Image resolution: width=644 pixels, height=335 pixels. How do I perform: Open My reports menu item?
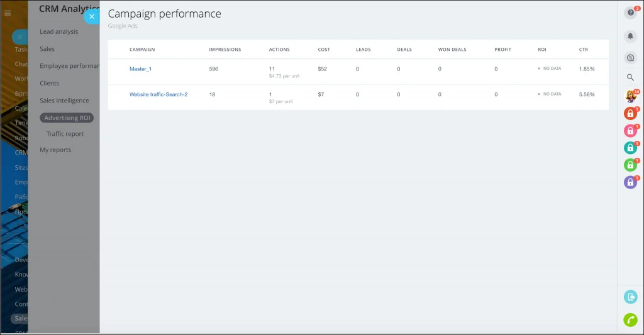[55, 150]
